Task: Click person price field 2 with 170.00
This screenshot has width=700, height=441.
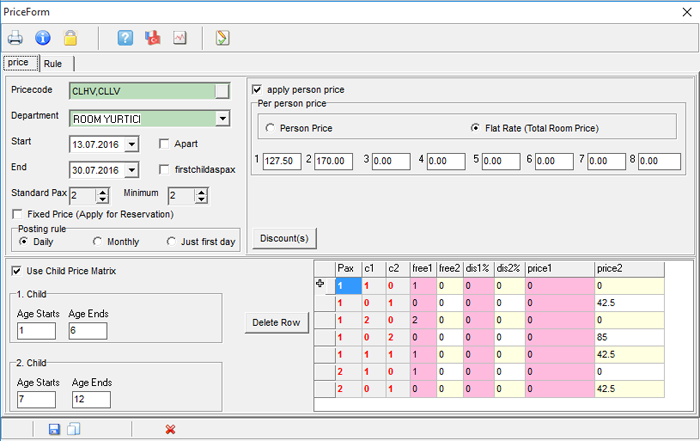Action: tap(333, 161)
